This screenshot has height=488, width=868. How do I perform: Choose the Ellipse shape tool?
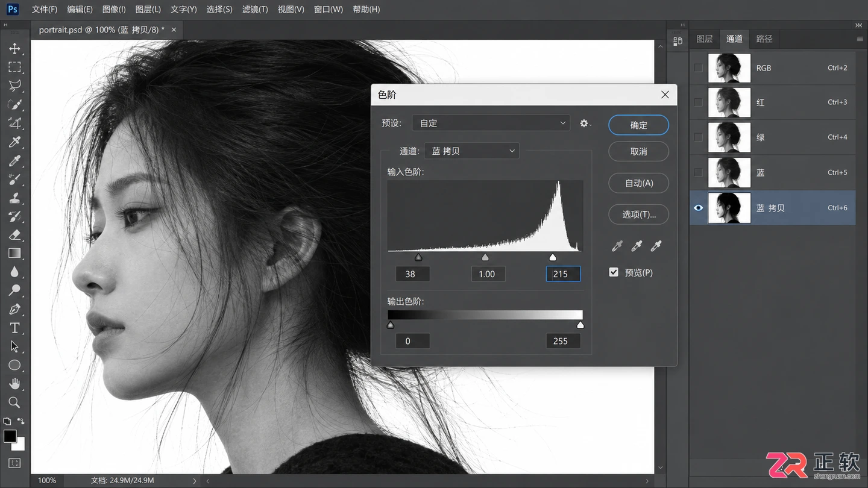(14, 365)
